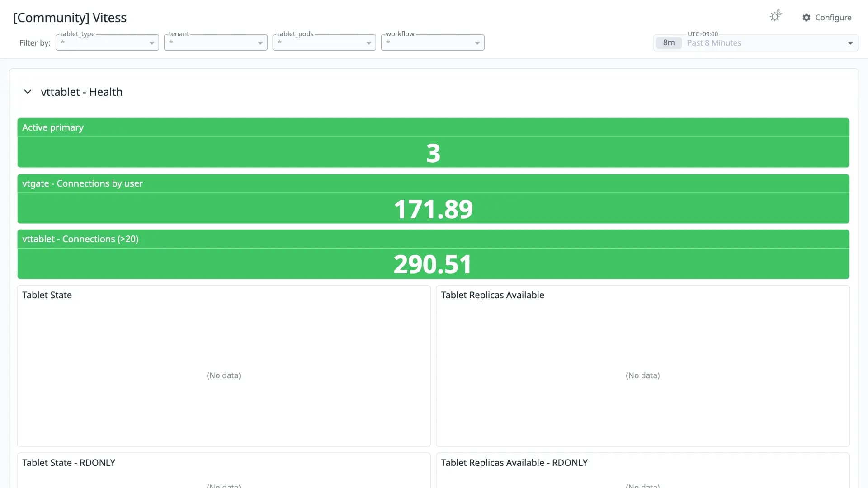The image size is (868, 488).
Task: Open the tablet_type filter dropdown
Action: coord(107,42)
